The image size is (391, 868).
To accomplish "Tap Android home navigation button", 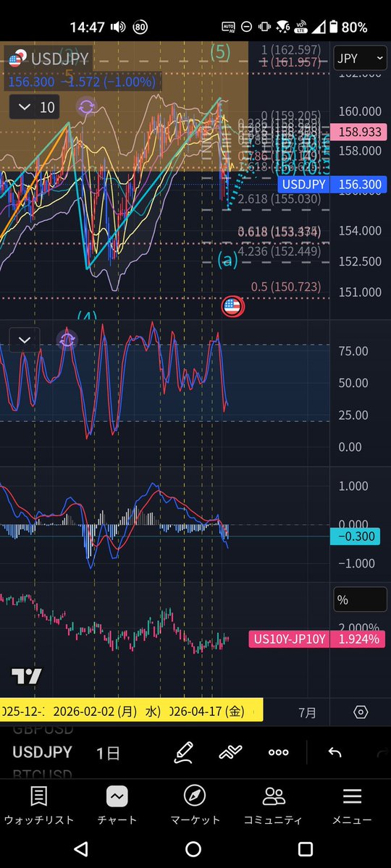I will tap(193, 848).
